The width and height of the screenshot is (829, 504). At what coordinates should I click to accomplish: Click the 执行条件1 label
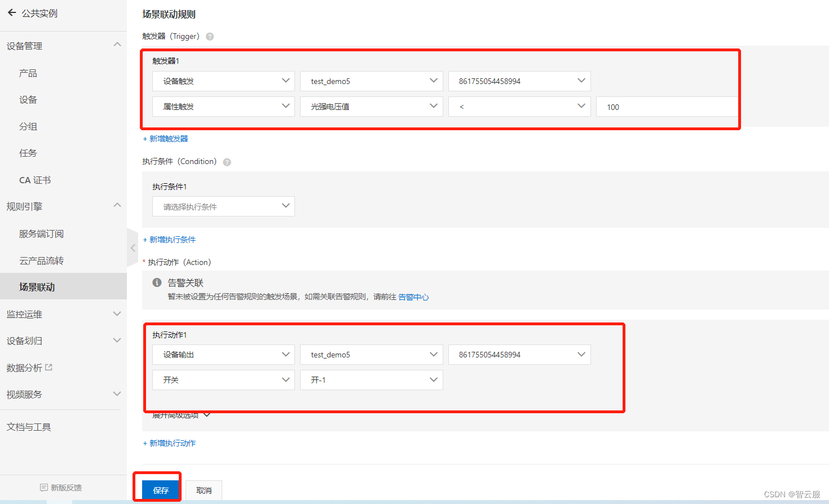coord(169,187)
